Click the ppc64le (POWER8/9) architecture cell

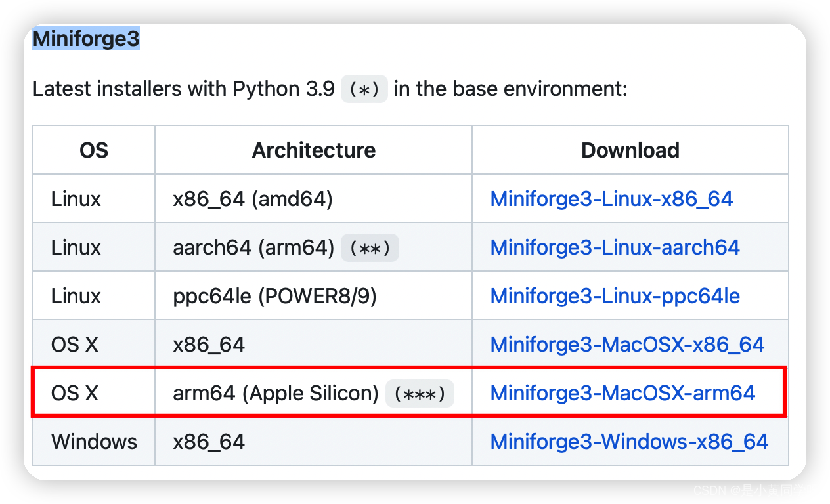[x=275, y=296]
